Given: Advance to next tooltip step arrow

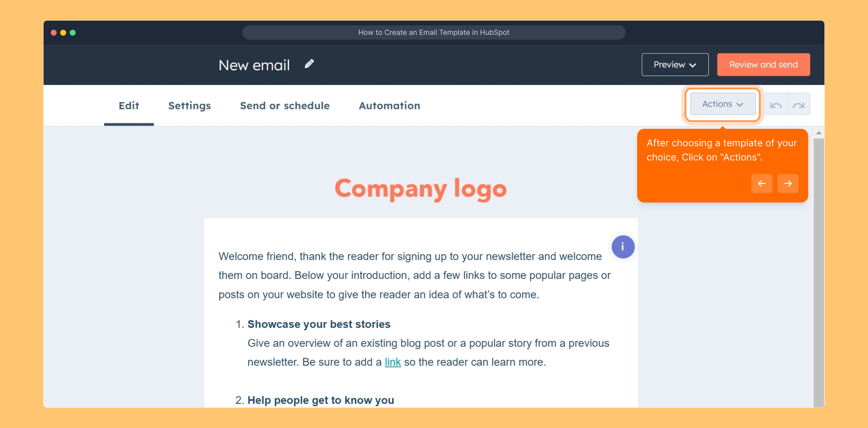Looking at the screenshot, I should click(788, 183).
